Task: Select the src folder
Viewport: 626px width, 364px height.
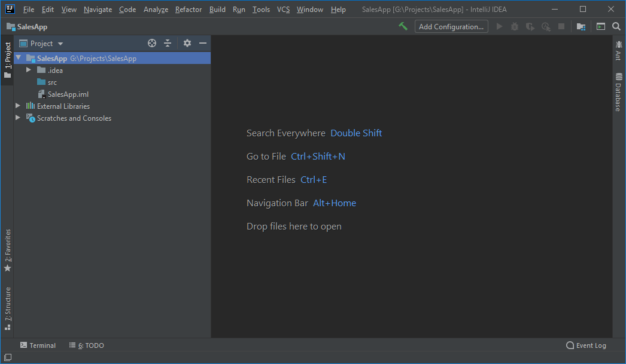Action: tap(112, 82)
